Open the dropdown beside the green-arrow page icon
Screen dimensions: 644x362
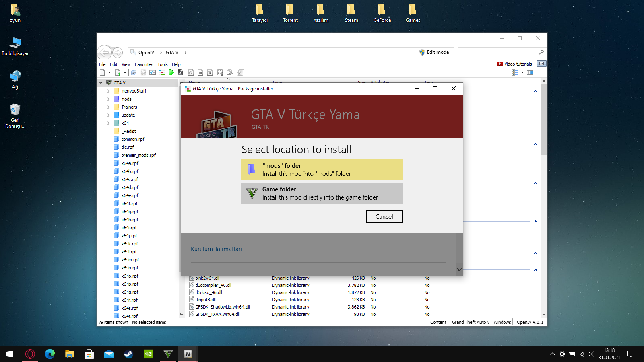click(125, 72)
